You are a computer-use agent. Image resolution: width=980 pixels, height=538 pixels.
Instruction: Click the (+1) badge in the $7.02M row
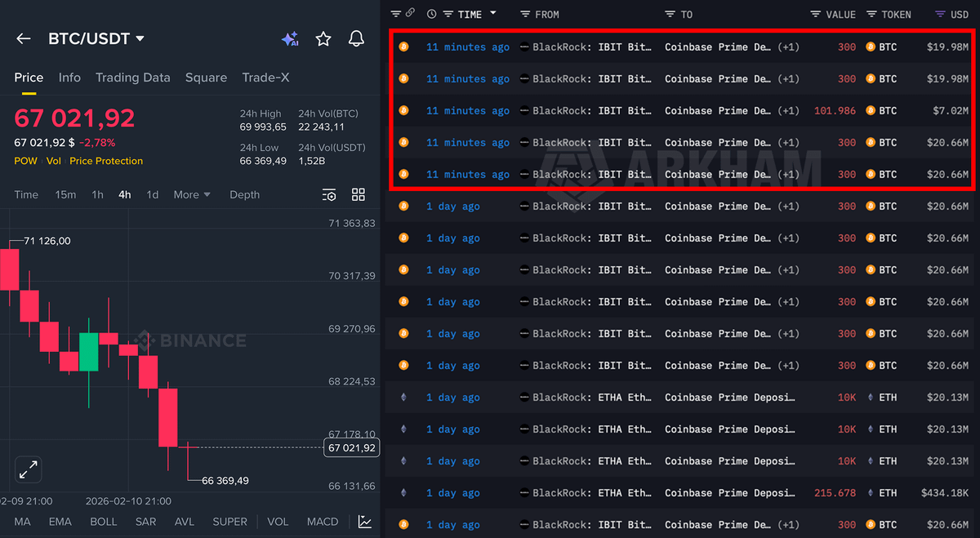pyautogui.click(x=789, y=110)
